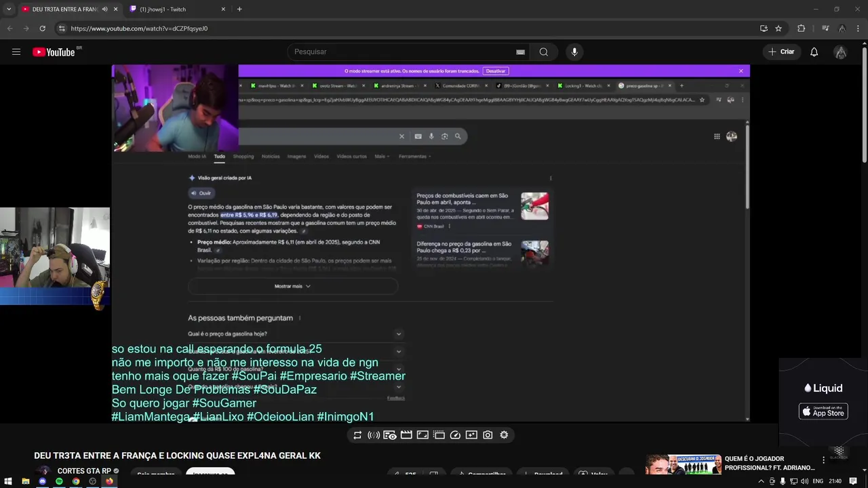Open a new browser tab
This screenshot has height=488, width=868.
pyautogui.click(x=239, y=9)
